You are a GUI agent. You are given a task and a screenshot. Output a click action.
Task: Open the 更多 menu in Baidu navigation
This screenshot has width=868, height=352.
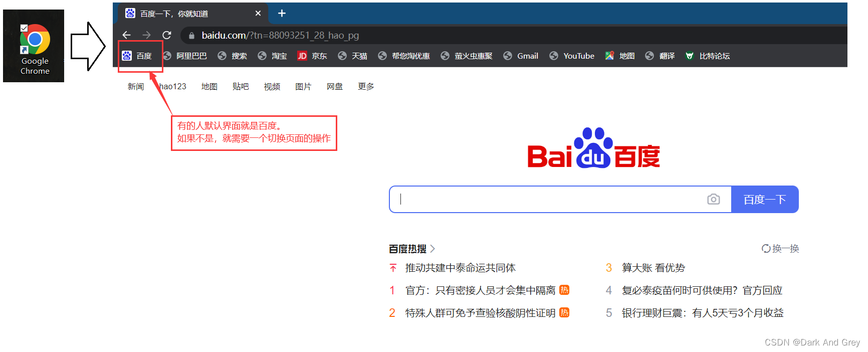click(x=366, y=86)
